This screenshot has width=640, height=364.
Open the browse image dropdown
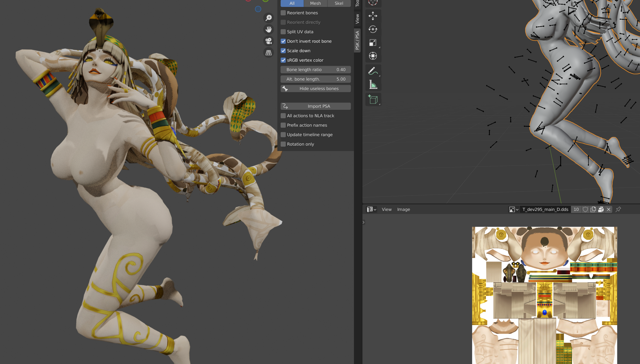513,209
